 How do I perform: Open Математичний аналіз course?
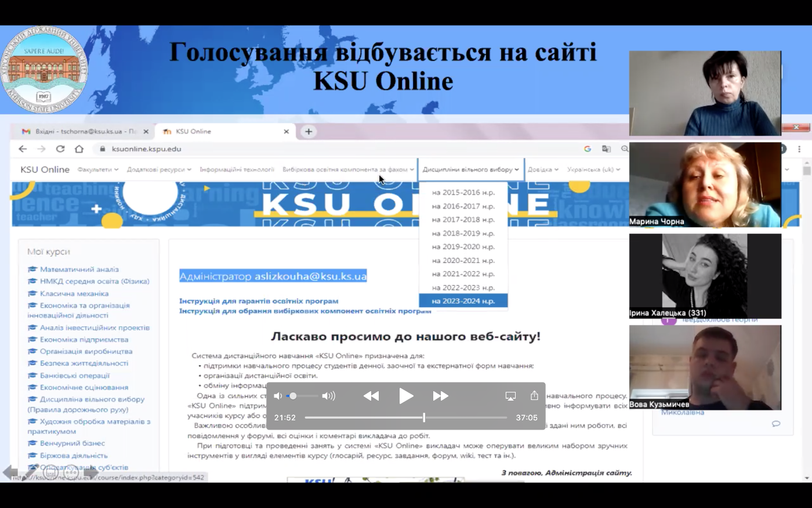click(79, 269)
